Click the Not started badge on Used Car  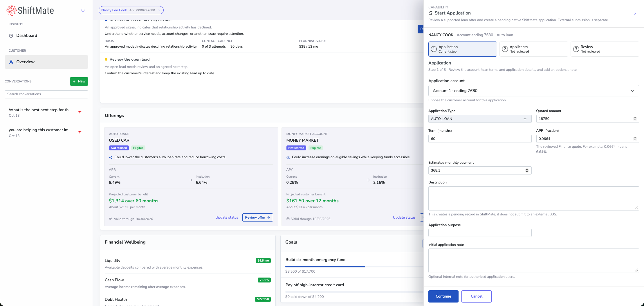(x=119, y=148)
